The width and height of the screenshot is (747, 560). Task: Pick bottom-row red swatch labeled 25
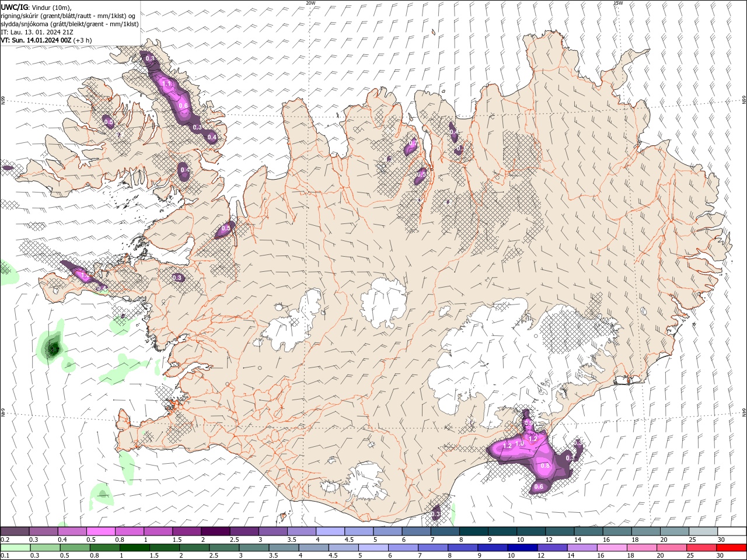[x=701, y=548]
